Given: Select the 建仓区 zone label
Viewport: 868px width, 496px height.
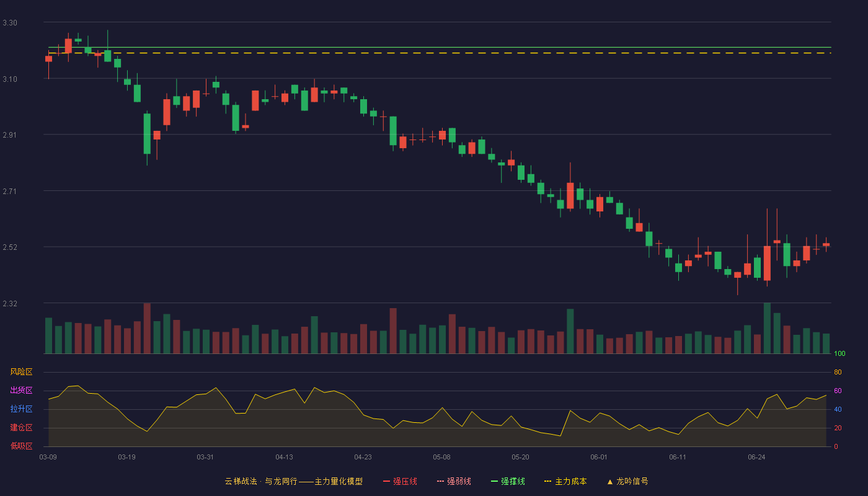Looking at the screenshot, I should click(21, 428).
